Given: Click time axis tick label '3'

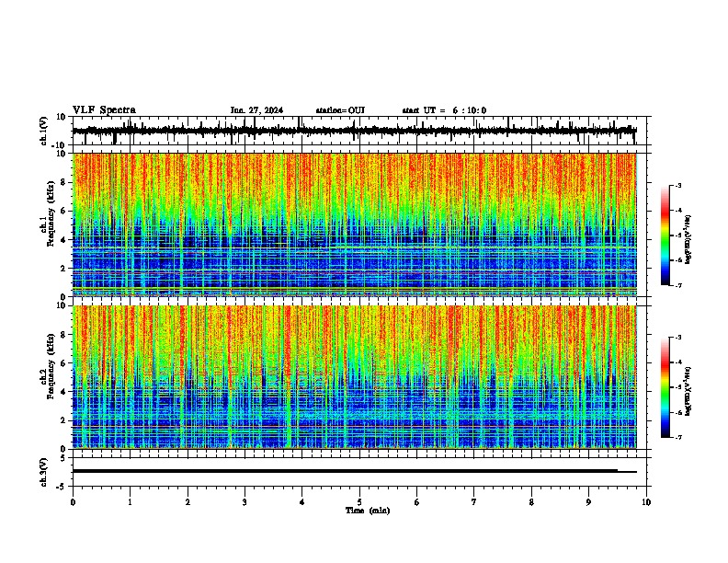Looking at the screenshot, I should [245, 502].
